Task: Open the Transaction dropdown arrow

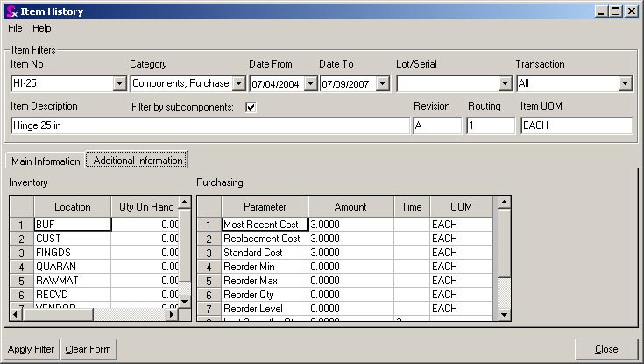Action: (x=625, y=84)
